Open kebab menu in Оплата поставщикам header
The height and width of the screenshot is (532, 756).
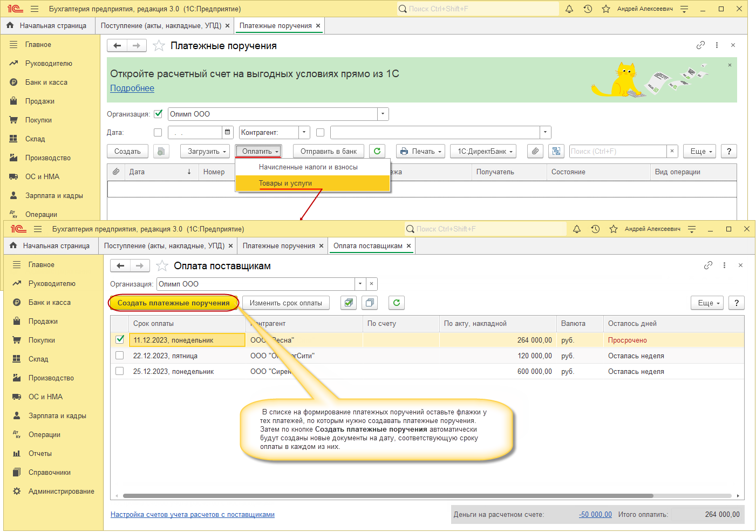click(724, 265)
